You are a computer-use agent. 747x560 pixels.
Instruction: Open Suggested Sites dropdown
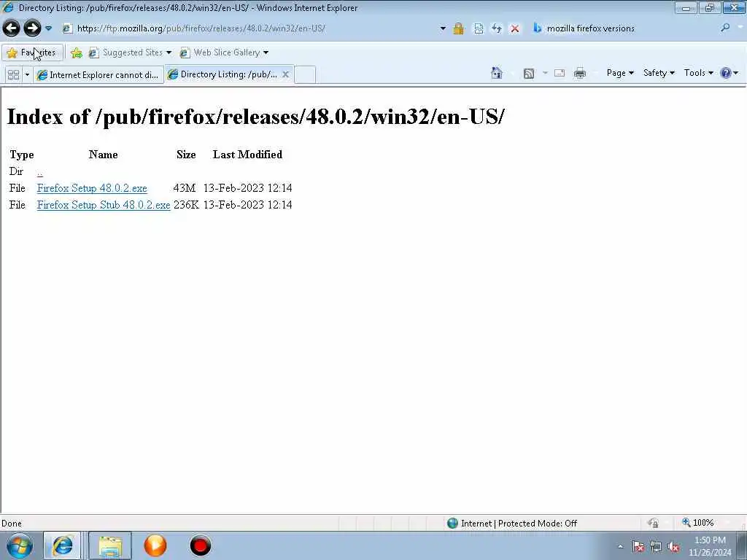[x=131, y=52]
